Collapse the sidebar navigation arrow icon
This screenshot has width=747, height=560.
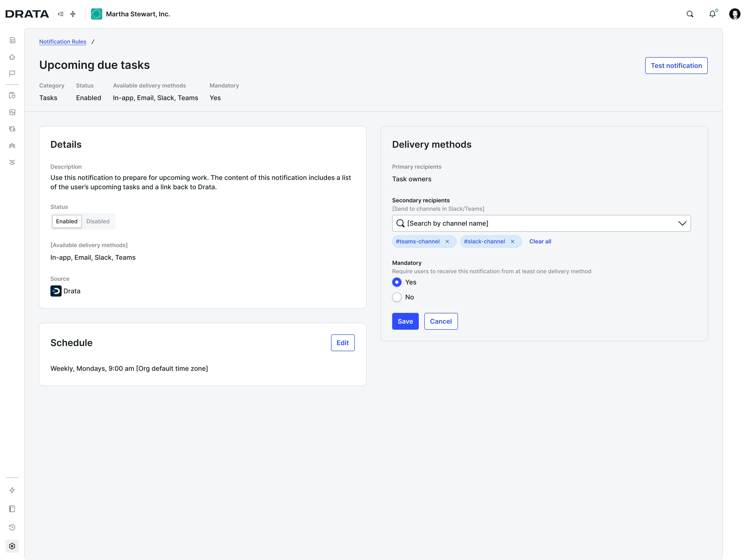[x=61, y=14]
